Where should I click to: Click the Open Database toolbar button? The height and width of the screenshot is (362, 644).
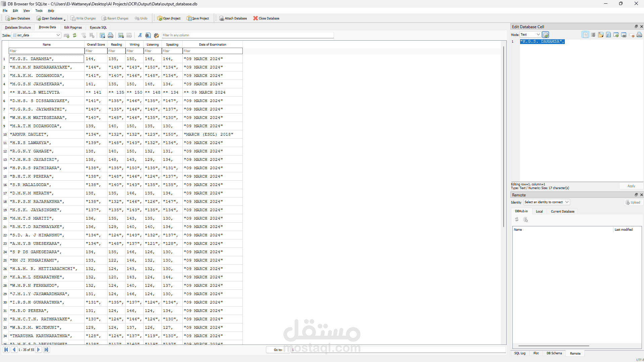(50, 18)
